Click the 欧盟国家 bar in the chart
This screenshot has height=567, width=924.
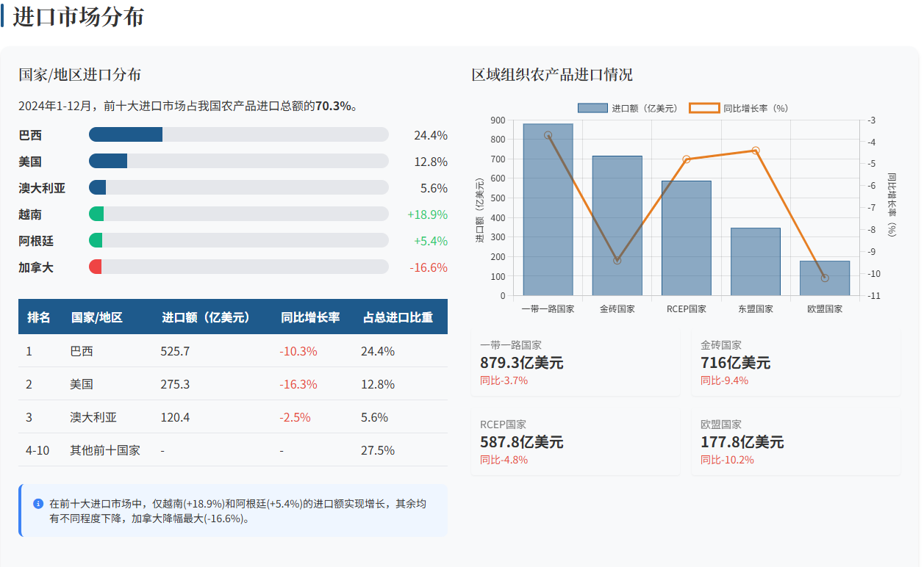point(824,279)
